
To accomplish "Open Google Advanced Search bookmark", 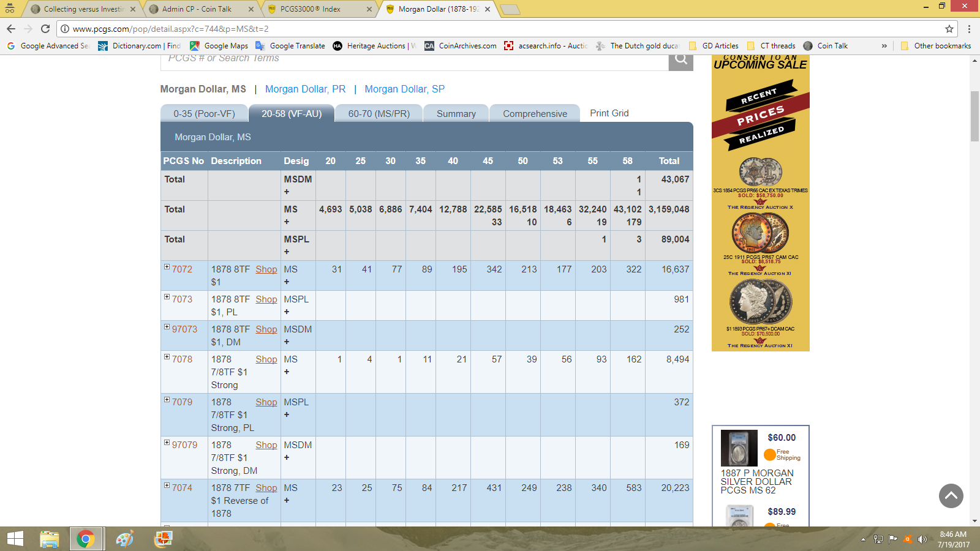I will (48, 46).
